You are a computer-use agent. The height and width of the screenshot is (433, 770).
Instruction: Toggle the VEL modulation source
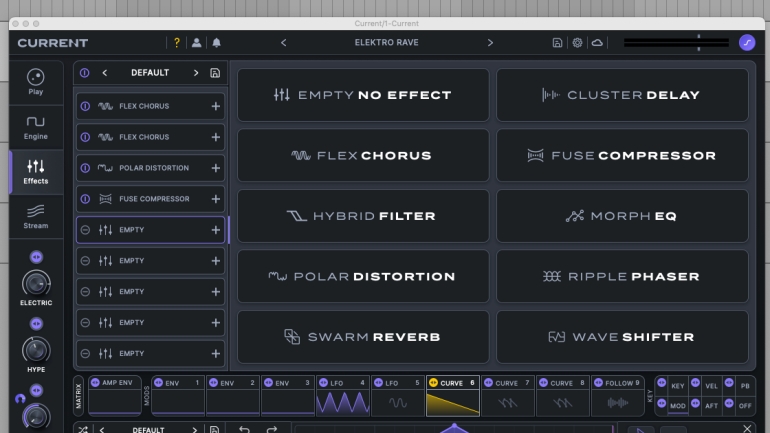pos(712,386)
